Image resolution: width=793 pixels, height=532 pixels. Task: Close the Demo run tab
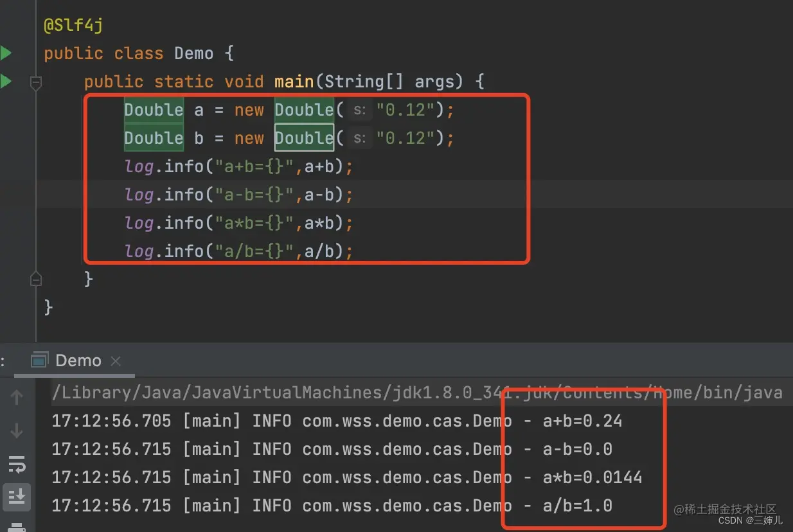(x=116, y=361)
